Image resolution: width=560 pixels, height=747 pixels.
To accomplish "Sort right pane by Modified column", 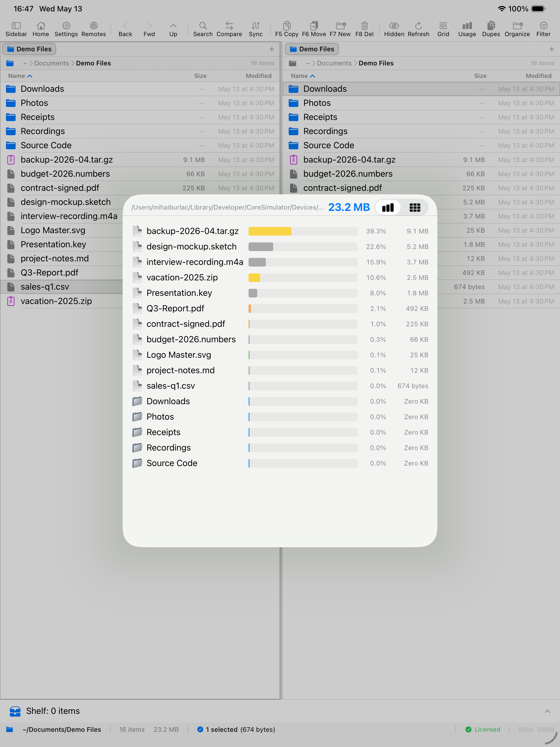I will point(538,76).
